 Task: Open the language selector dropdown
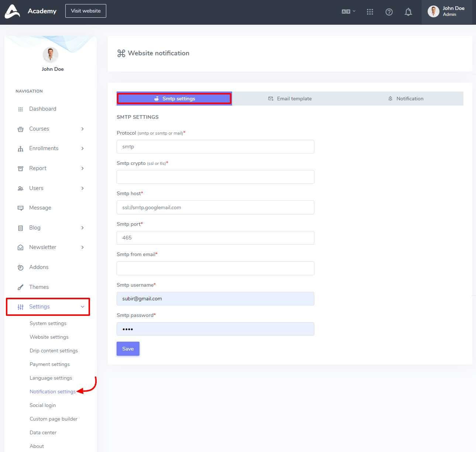348,11
